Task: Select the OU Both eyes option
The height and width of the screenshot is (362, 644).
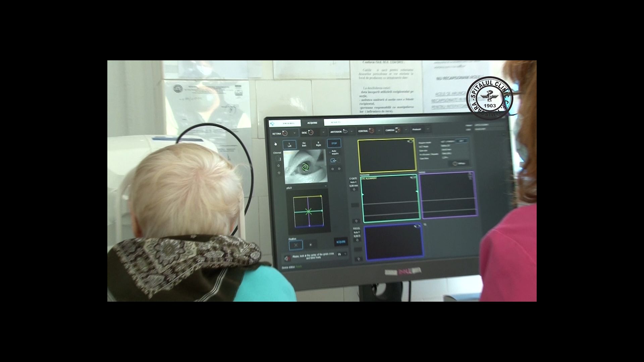Action: point(304,144)
